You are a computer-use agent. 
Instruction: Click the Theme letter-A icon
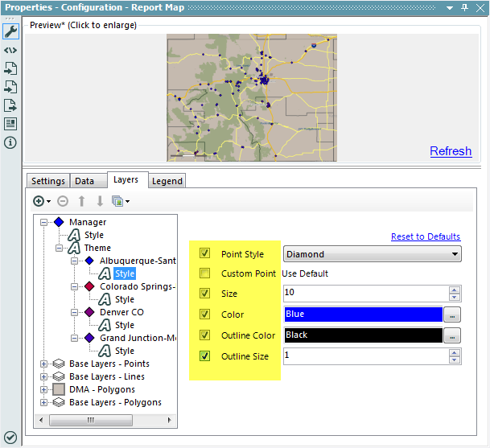(74, 248)
